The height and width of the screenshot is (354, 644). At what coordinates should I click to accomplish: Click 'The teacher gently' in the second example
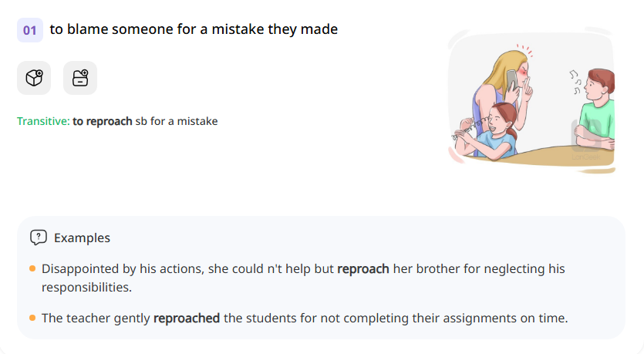click(96, 318)
